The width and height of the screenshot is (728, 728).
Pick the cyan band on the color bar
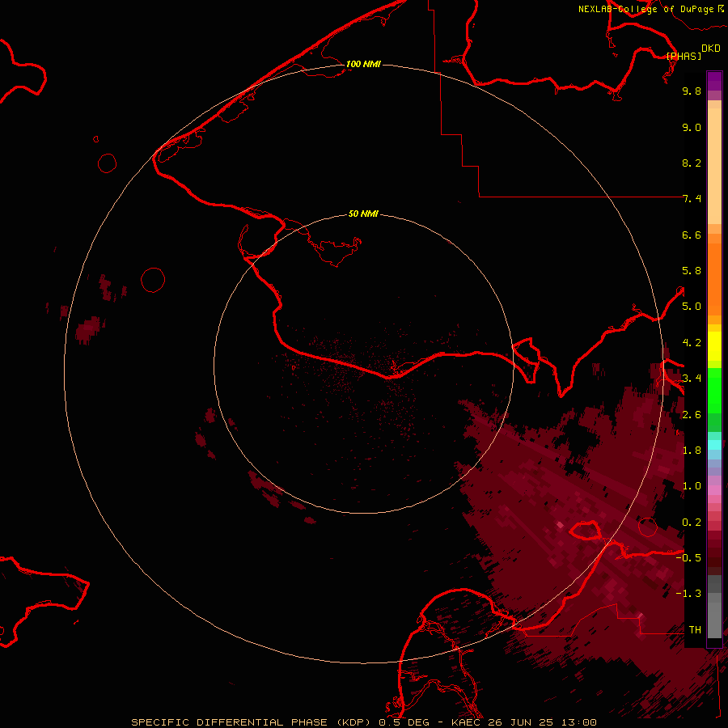pos(714,444)
